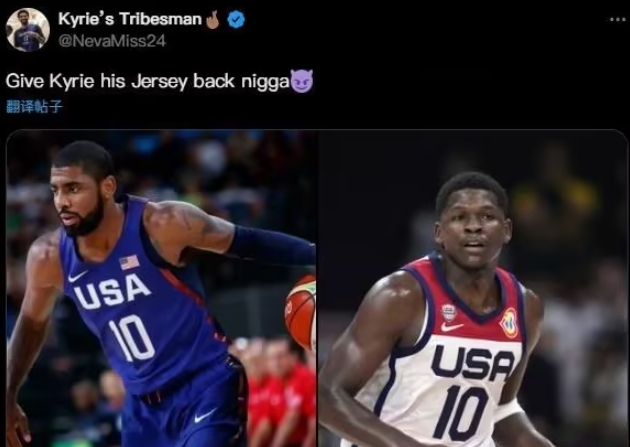Open the Kyrie's Tribesman display name
The width and height of the screenshot is (630, 447).
[x=130, y=19]
